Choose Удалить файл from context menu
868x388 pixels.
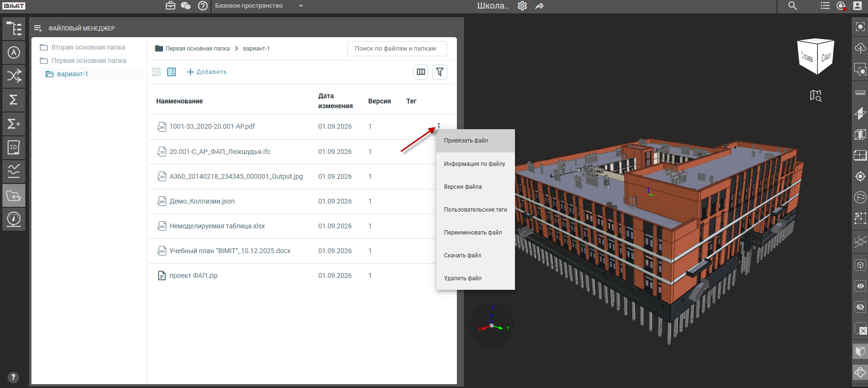pos(475,278)
